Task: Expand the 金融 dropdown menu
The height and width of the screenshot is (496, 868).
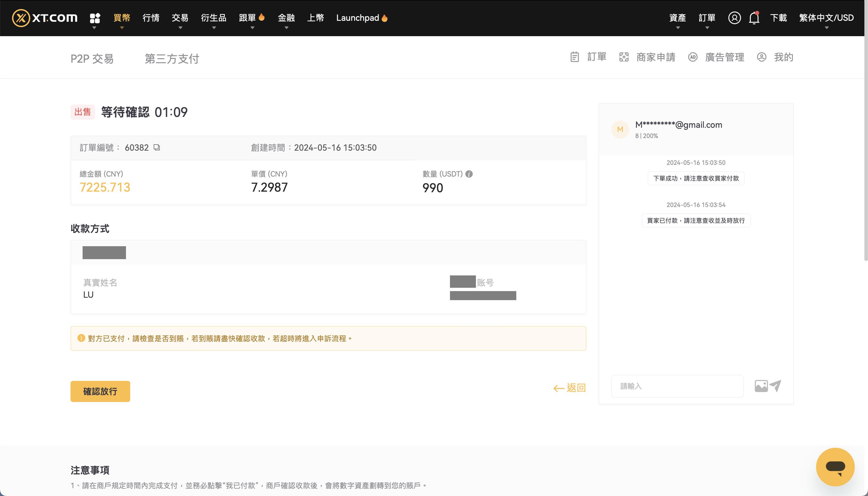Action: tap(286, 18)
